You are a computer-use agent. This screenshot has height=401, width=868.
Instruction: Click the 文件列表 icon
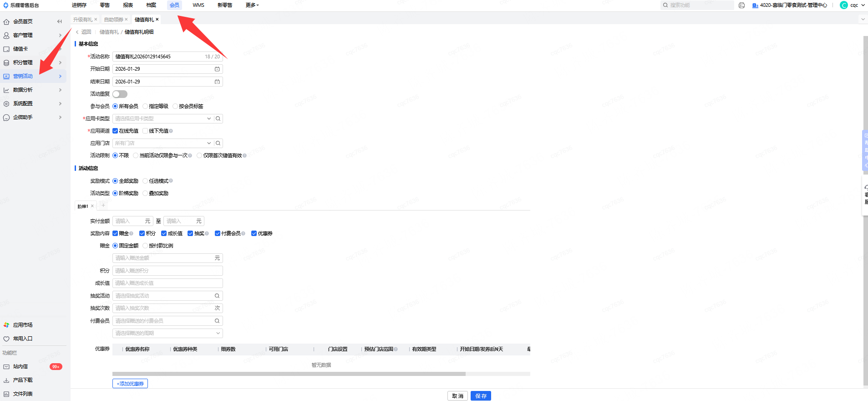click(6, 394)
